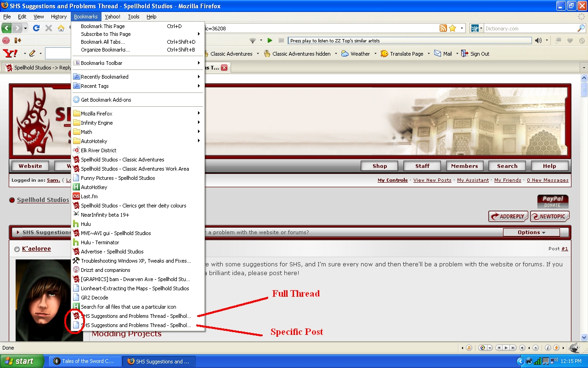The image size is (588, 368).
Task: Expand the Mozilla Firefox bookmark folder
Action: click(138, 114)
